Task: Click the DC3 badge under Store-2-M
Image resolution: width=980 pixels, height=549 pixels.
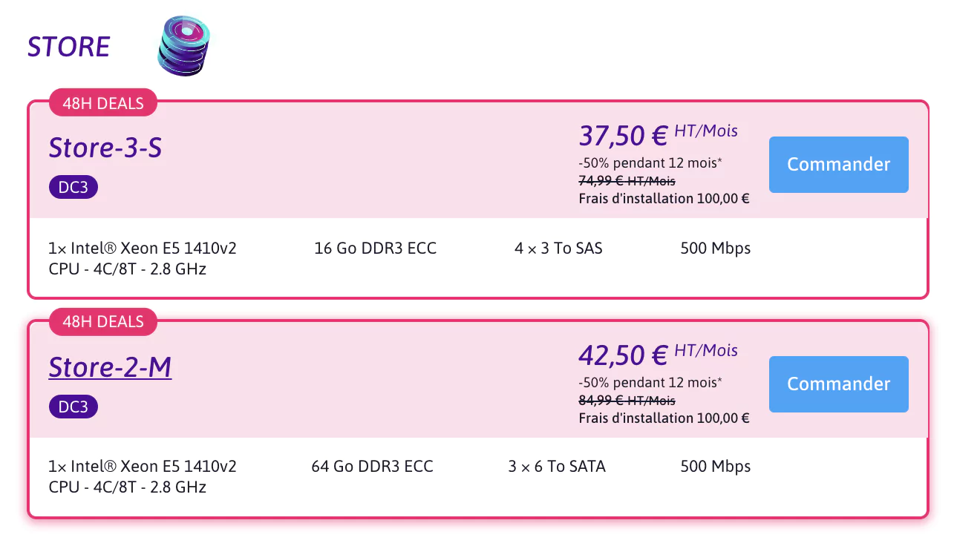Action: click(73, 407)
